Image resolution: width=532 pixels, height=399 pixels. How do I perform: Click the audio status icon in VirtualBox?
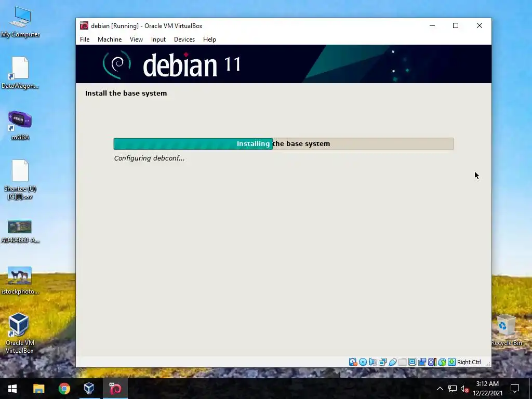click(x=373, y=362)
